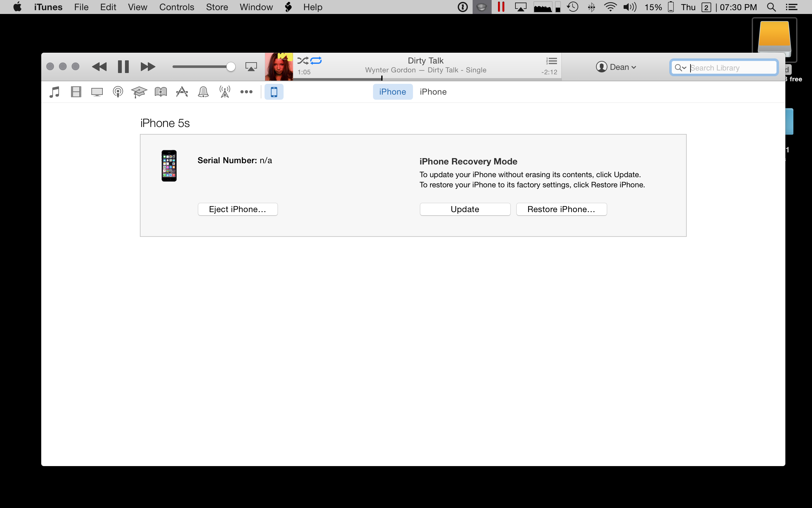Open the Wi-Fi menu bar icon
Screen dimensions: 812x508
(610, 7)
